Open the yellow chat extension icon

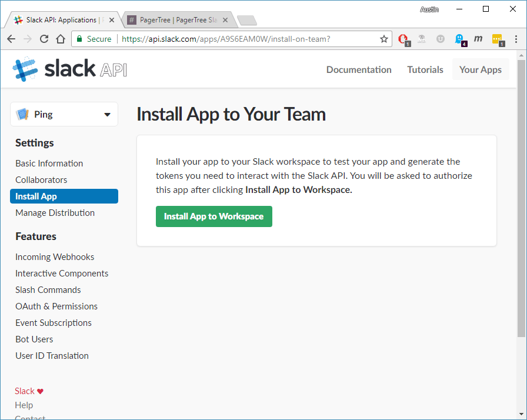click(498, 39)
